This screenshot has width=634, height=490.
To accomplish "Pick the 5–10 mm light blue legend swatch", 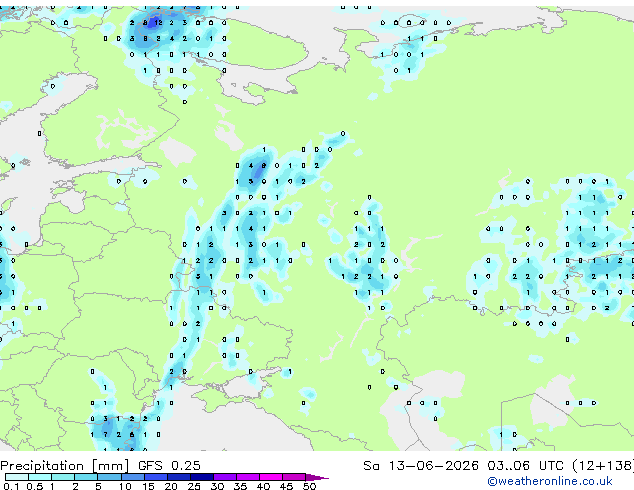I will click(109, 477).
